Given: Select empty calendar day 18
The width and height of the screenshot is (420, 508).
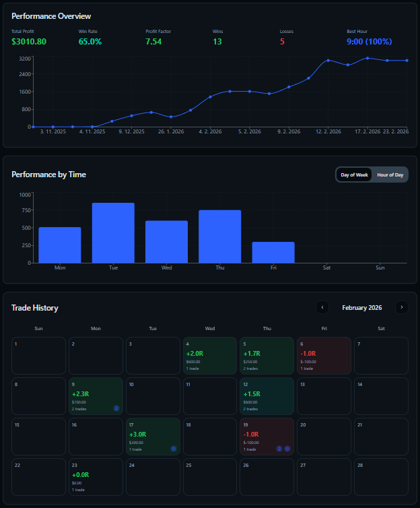Looking at the screenshot, I should point(210,437).
